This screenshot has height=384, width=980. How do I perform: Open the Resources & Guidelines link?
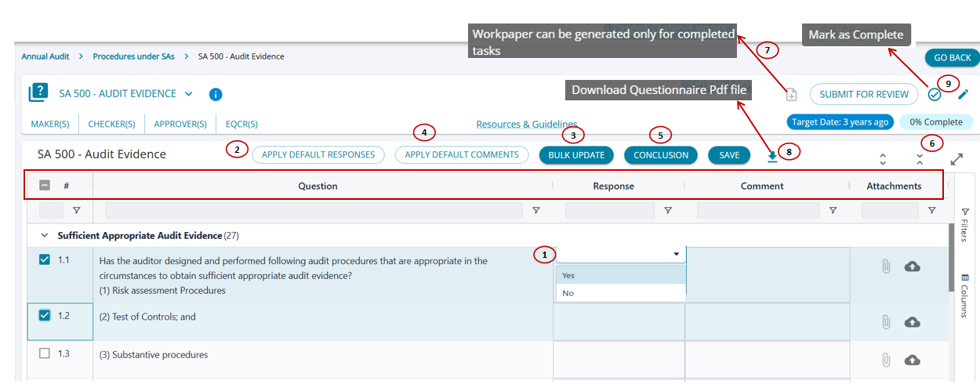click(x=526, y=124)
